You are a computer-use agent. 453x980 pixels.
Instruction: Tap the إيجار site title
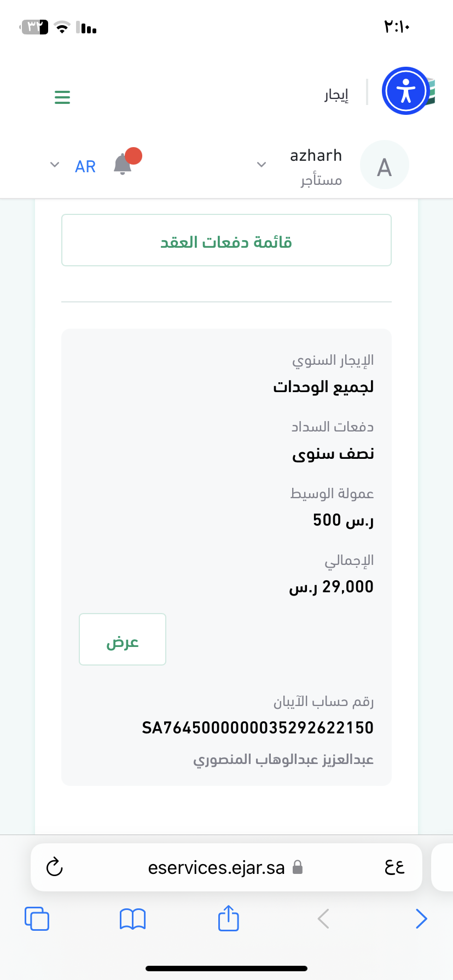click(336, 95)
